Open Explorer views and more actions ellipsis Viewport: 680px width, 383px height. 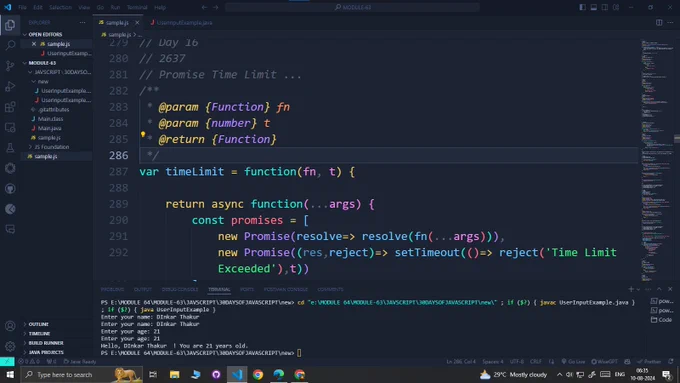pos(82,23)
